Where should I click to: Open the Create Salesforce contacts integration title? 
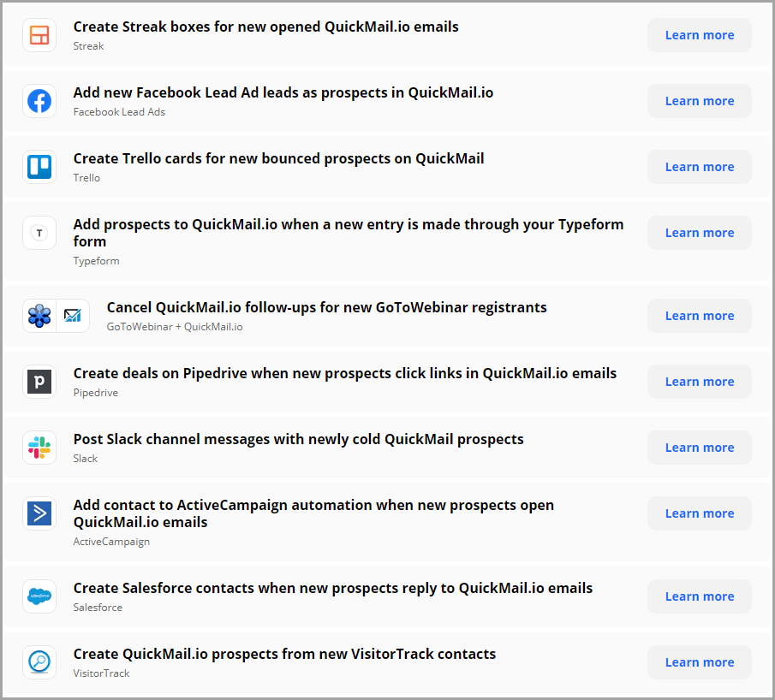pos(333,588)
